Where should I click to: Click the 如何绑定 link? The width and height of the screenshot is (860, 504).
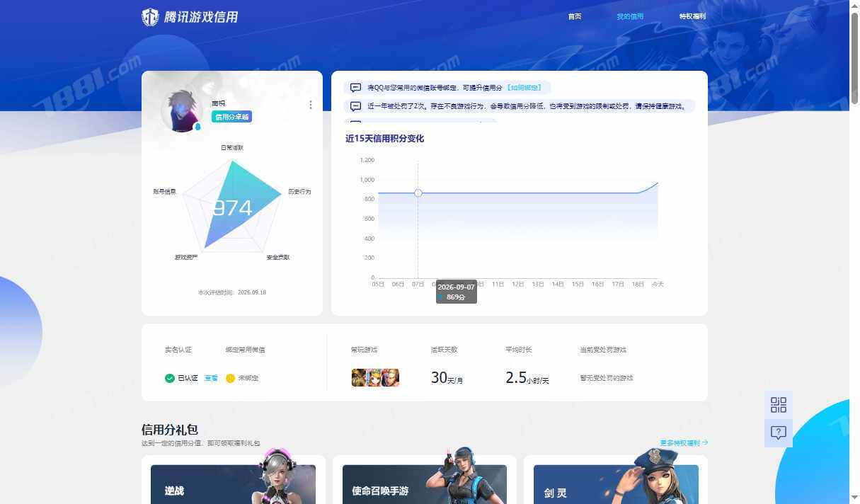[x=524, y=88]
